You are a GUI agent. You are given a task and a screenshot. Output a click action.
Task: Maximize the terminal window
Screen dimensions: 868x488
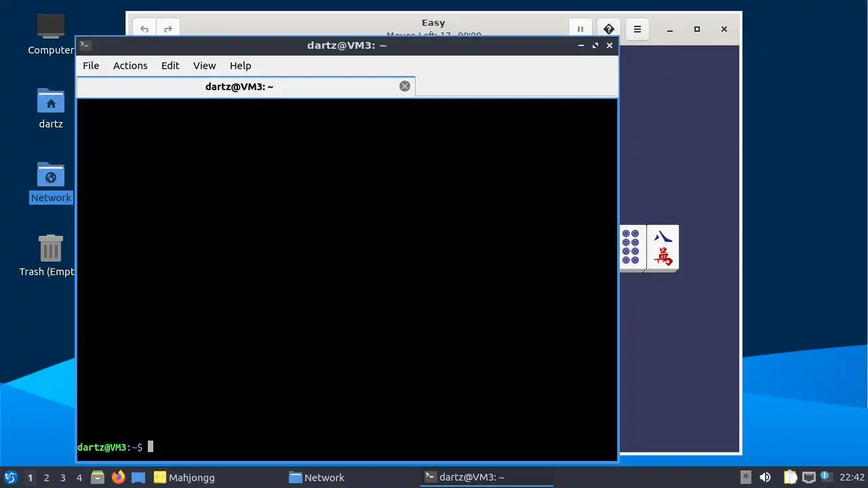tap(595, 45)
